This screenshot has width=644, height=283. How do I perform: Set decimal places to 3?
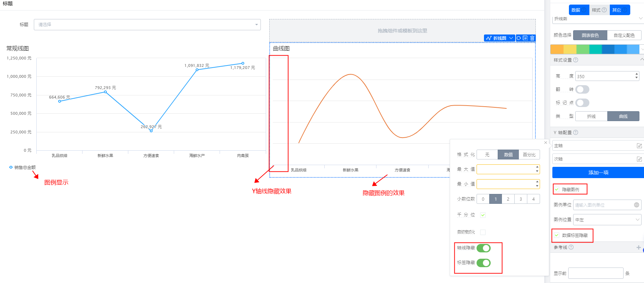click(521, 199)
